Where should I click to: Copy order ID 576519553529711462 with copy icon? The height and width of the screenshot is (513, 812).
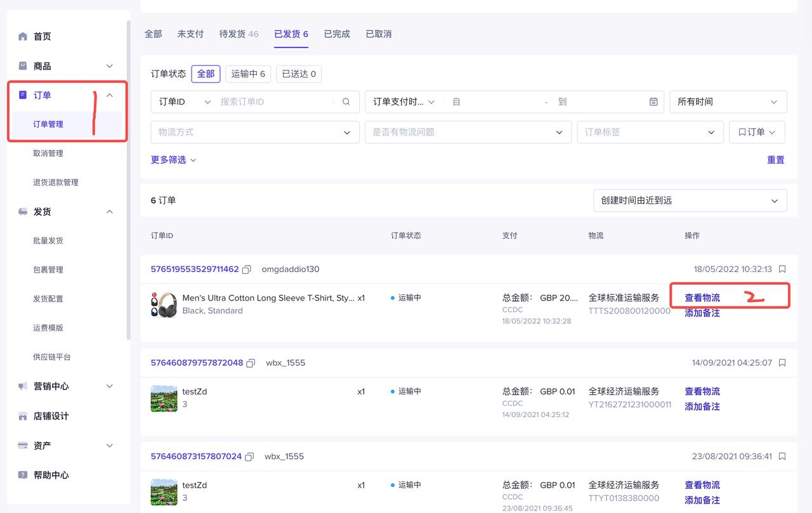(x=247, y=269)
